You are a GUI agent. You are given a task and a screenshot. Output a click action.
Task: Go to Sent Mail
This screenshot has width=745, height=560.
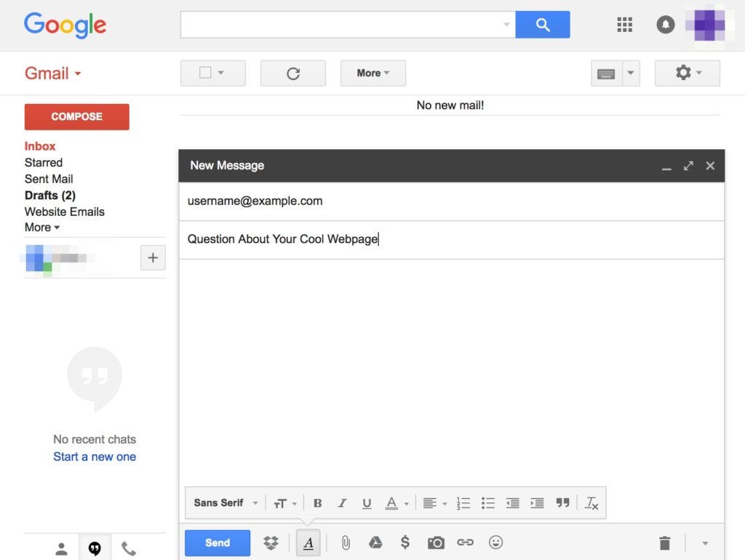tap(49, 179)
